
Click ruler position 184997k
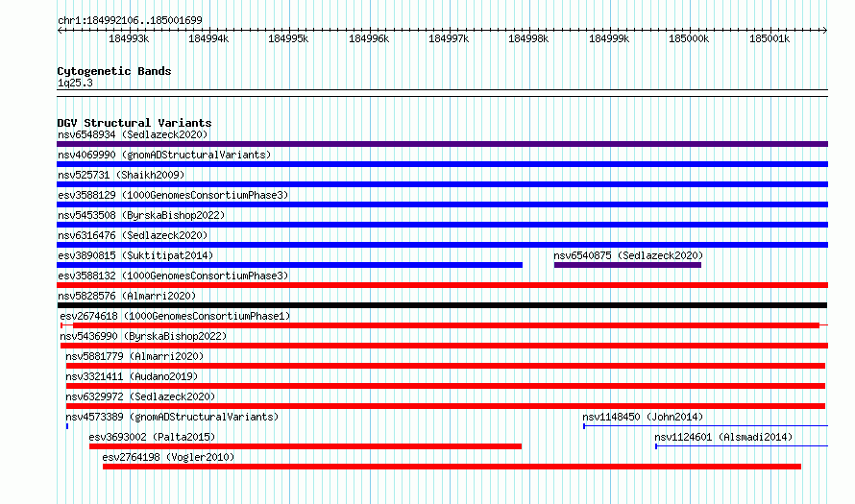coord(449,38)
